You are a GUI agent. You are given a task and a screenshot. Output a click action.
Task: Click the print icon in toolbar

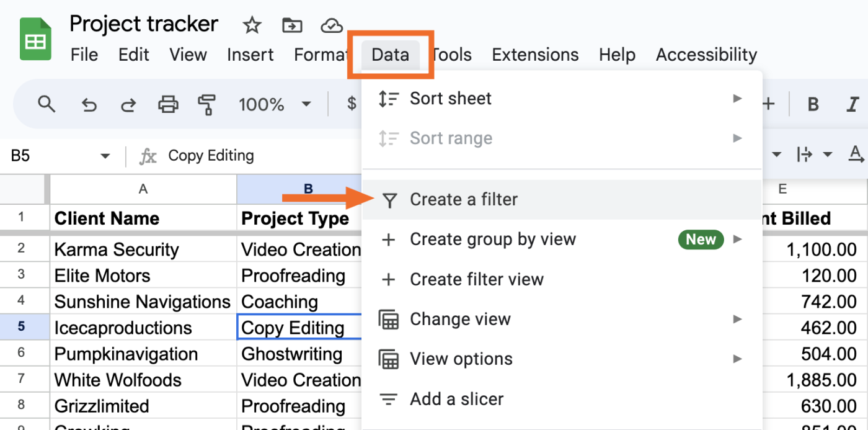click(x=168, y=104)
